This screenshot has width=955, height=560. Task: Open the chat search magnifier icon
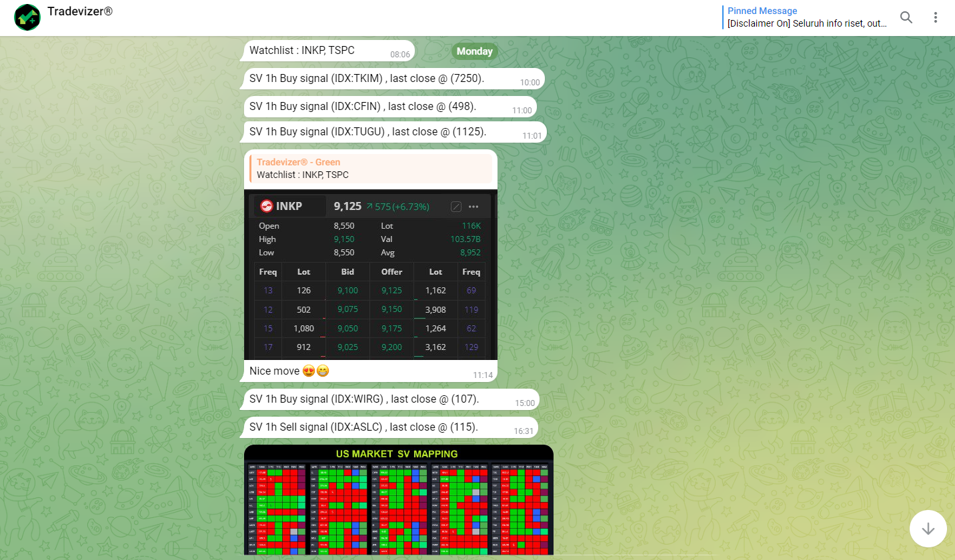[x=906, y=17]
